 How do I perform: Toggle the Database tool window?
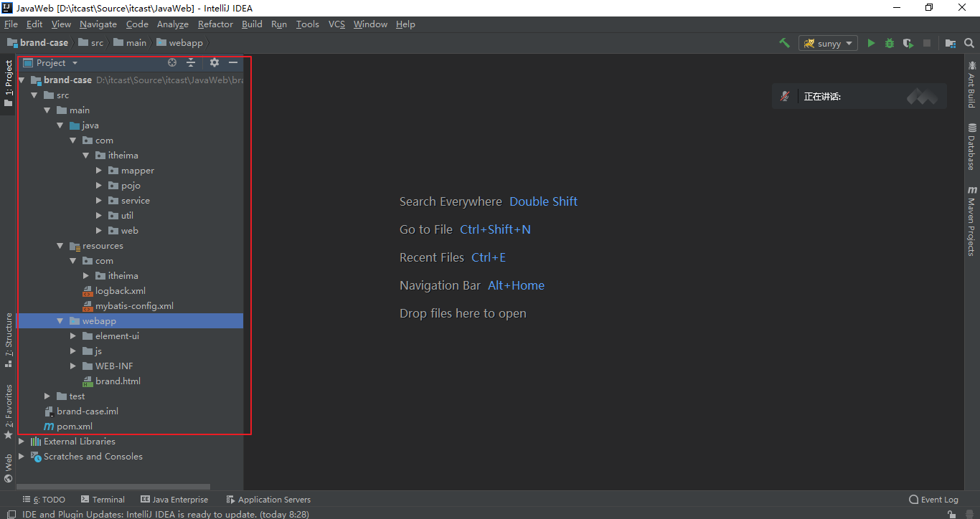point(971,146)
